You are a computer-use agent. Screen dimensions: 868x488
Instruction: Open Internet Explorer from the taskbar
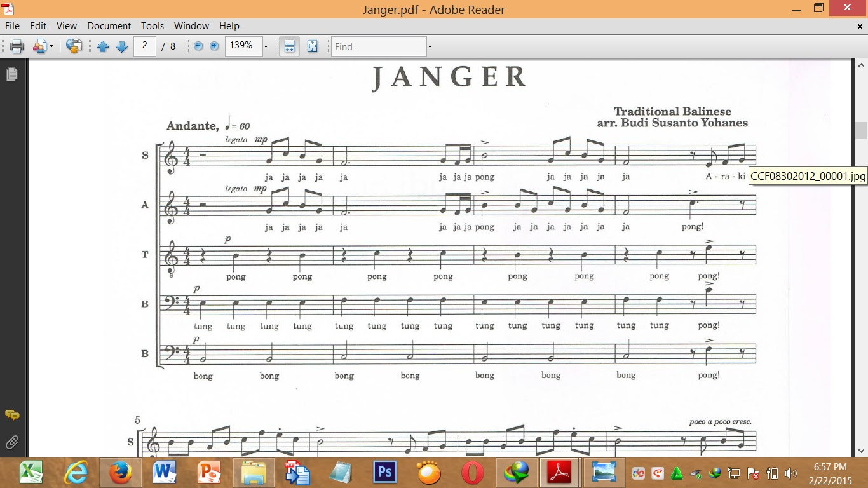click(76, 472)
